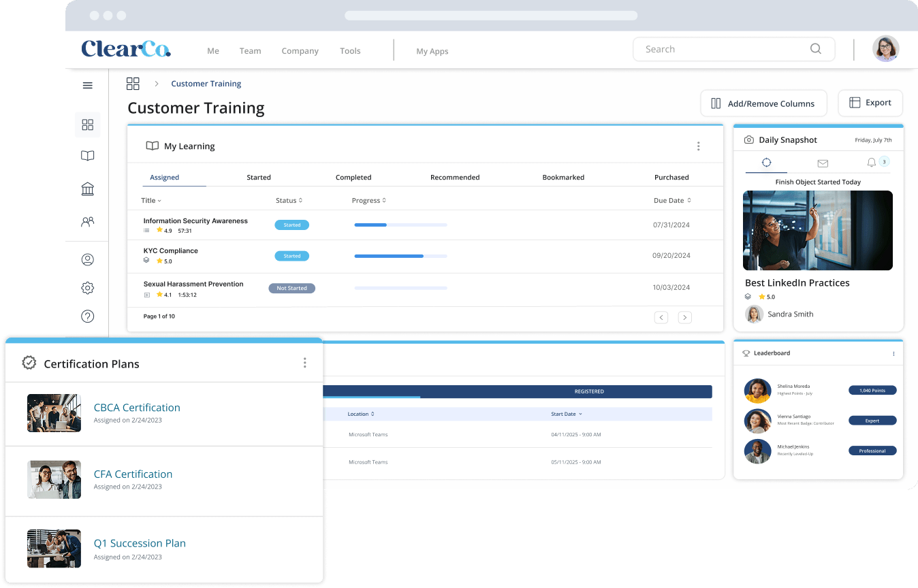Open the profile icon in sidebar
The height and width of the screenshot is (588, 918).
point(87,259)
